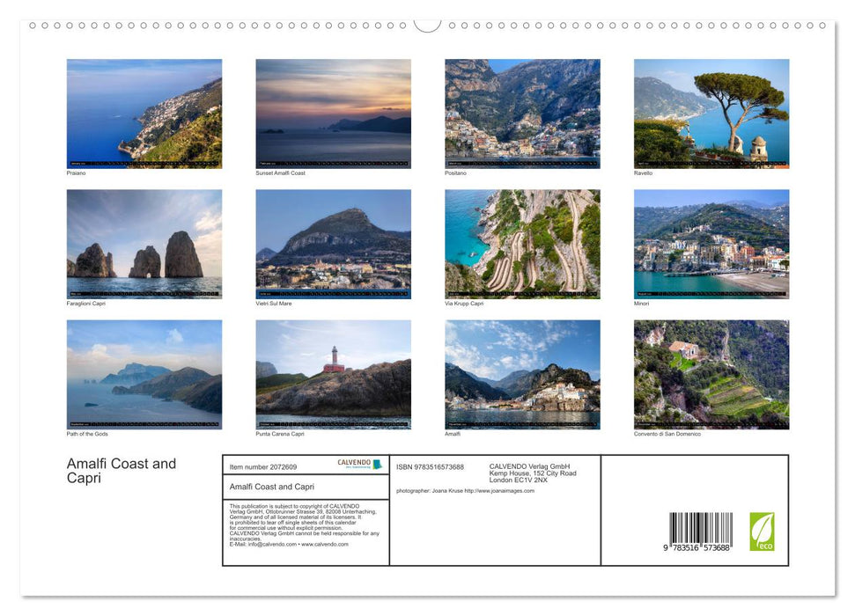
Task: Select the Faraglioni Capri thumbnail
Action: (x=144, y=243)
